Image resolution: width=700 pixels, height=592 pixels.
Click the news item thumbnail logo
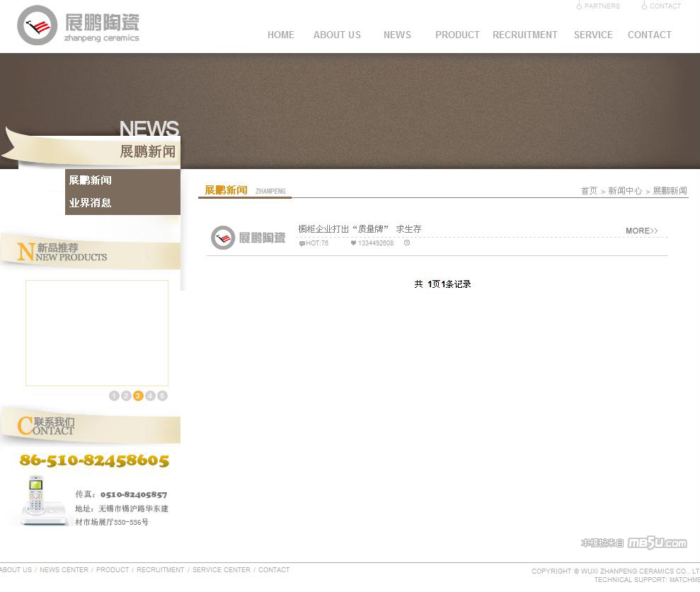pyautogui.click(x=248, y=238)
